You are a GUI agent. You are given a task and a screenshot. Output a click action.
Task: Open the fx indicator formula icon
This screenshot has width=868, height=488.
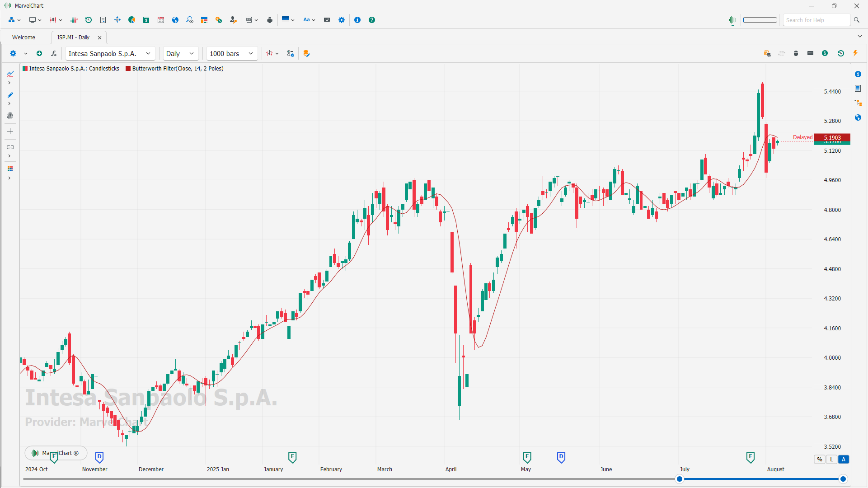(x=54, y=53)
